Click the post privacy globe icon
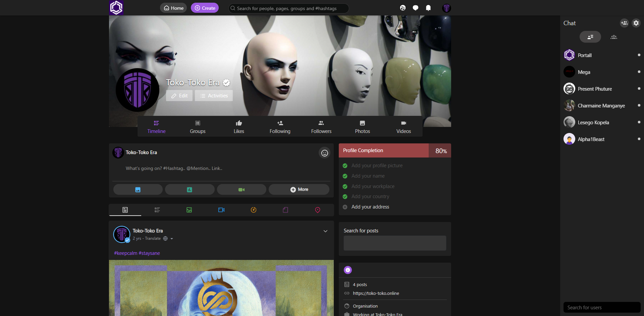 click(165, 238)
